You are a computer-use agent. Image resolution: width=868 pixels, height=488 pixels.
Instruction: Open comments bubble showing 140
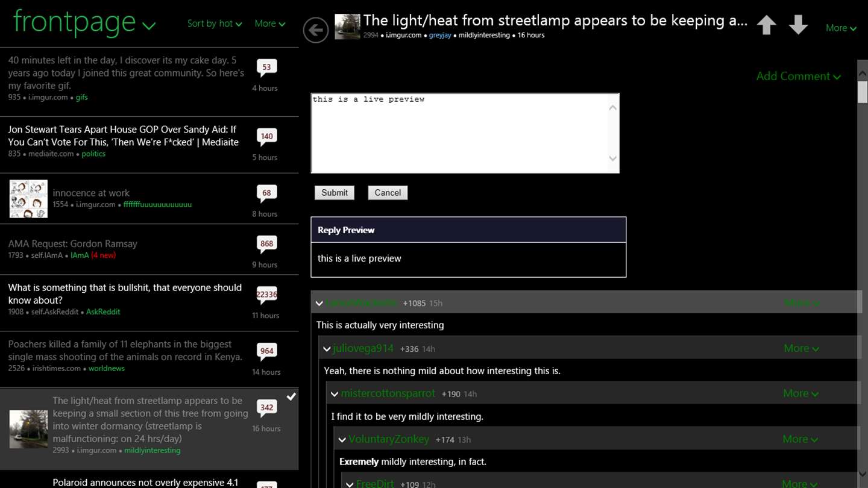coord(266,137)
